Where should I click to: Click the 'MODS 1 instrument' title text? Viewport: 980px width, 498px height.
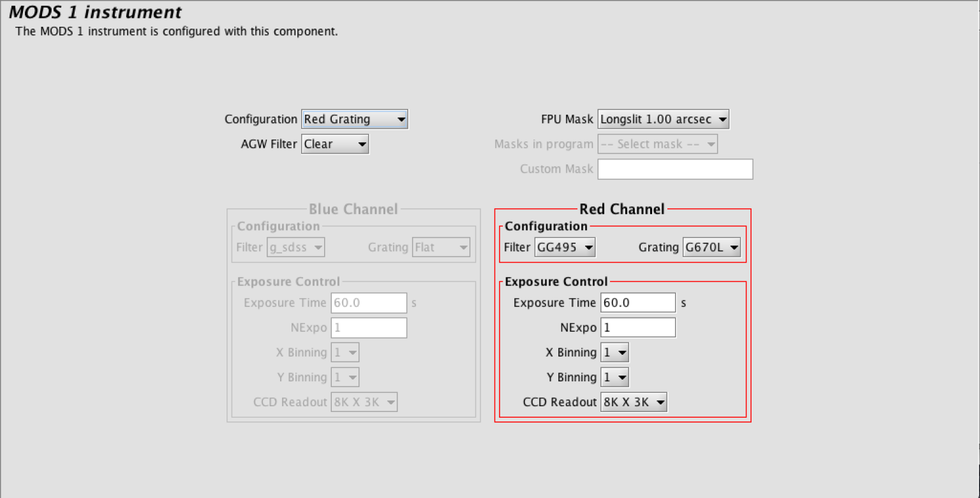tap(95, 12)
